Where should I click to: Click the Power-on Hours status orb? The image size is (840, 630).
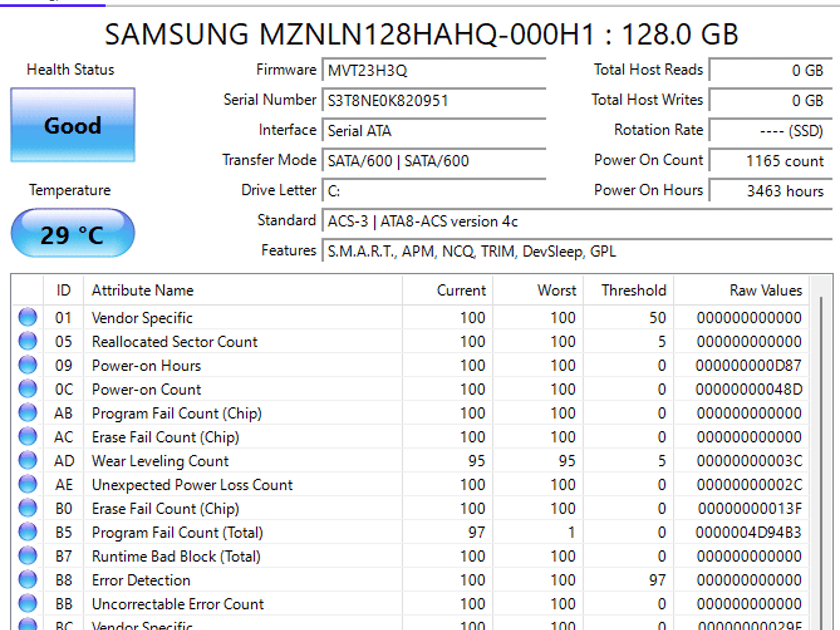click(x=28, y=365)
